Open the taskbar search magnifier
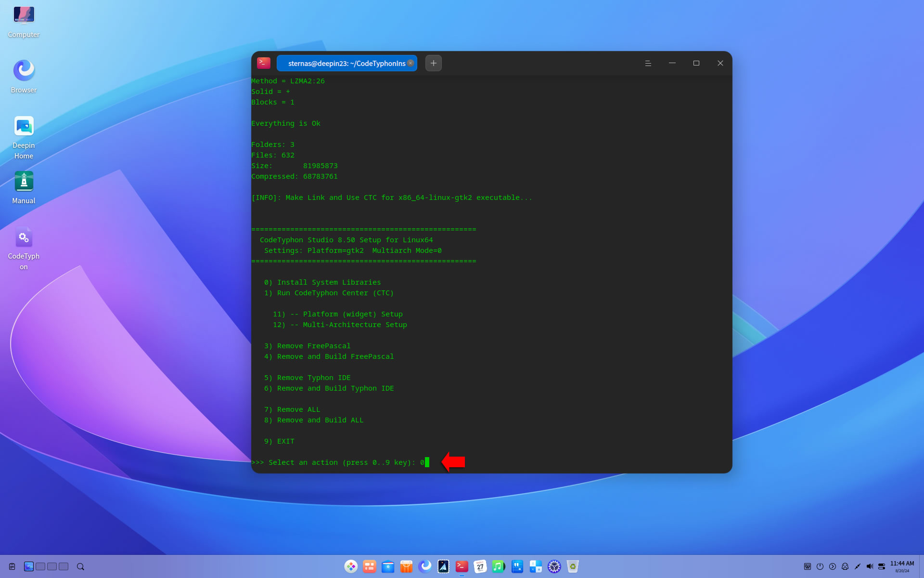The image size is (924, 578). tap(80, 566)
